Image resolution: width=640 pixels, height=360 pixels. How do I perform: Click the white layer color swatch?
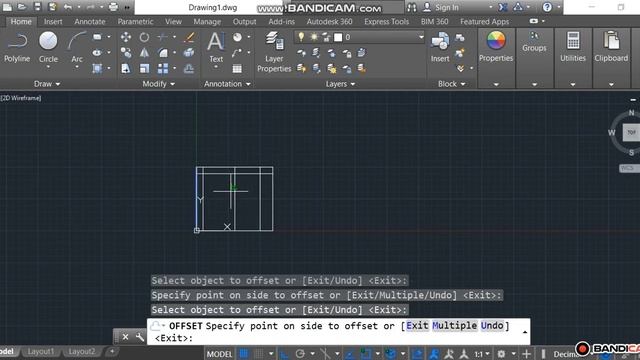click(x=338, y=38)
